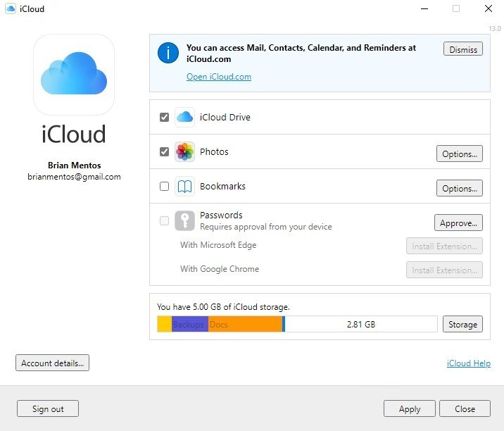The height and width of the screenshot is (431, 504).
Task: Enable the Bookmarks checkbox
Action: (x=164, y=186)
